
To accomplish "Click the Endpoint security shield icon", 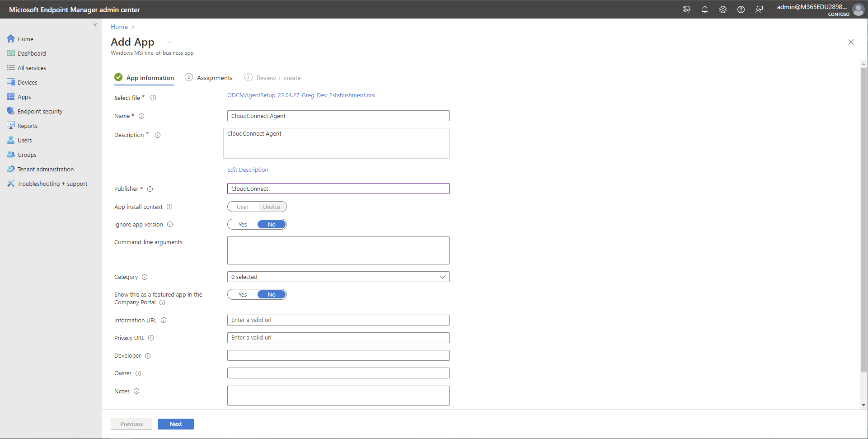I will pos(11,111).
